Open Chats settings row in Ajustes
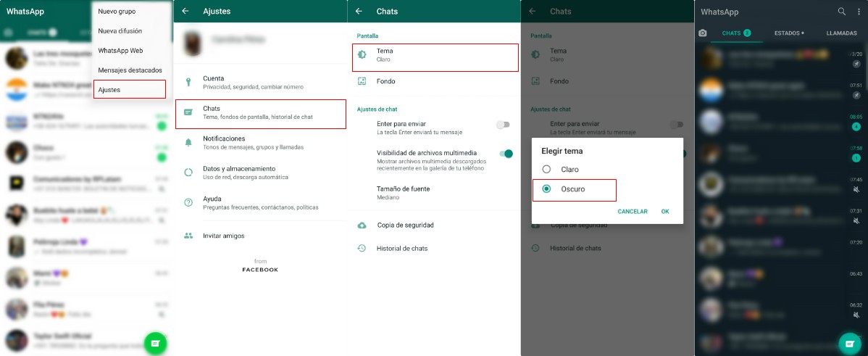 [261, 113]
